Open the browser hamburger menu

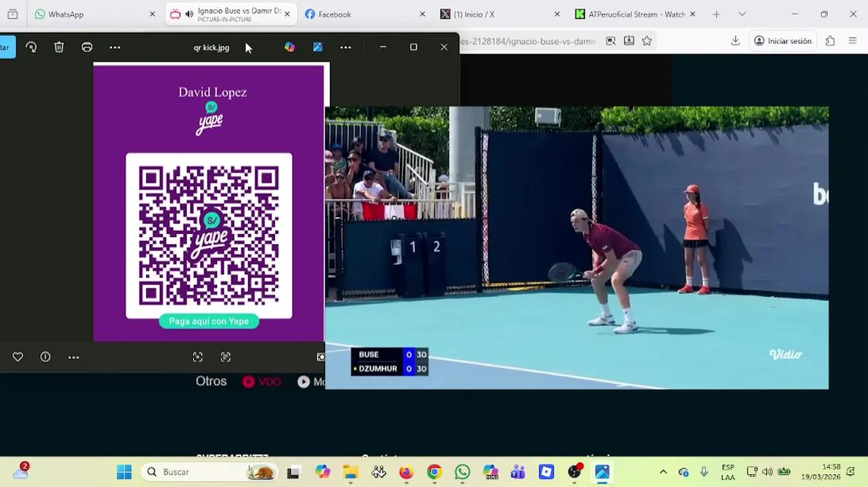pyautogui.click(x=852, y=41)
